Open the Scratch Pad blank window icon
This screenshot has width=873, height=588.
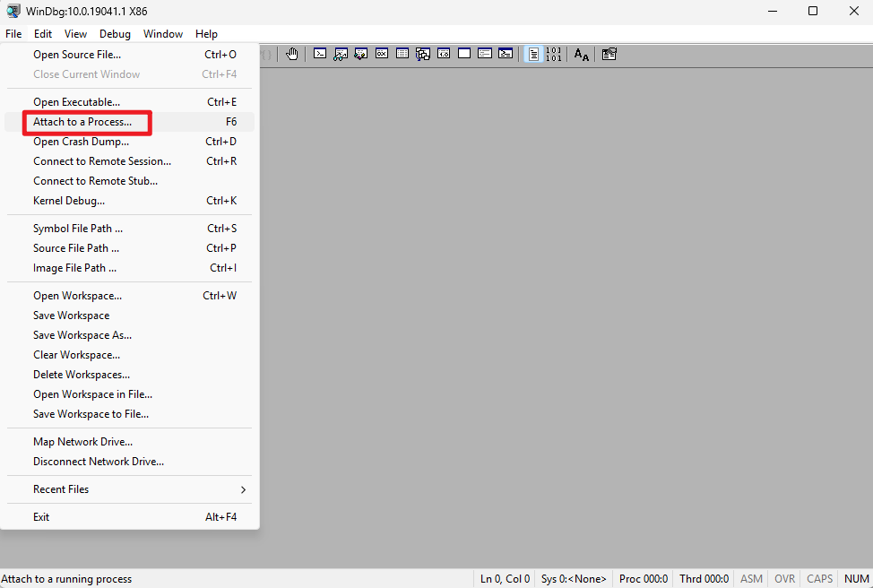[464, 54]
